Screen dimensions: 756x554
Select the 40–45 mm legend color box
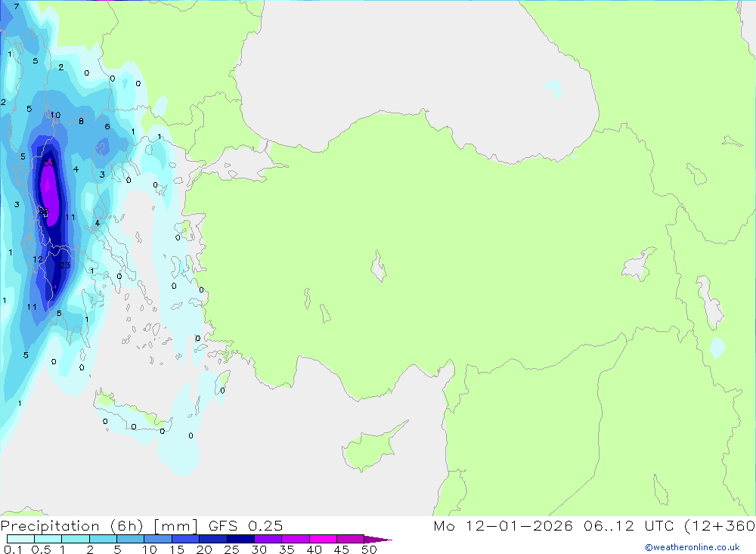(323, 539)
